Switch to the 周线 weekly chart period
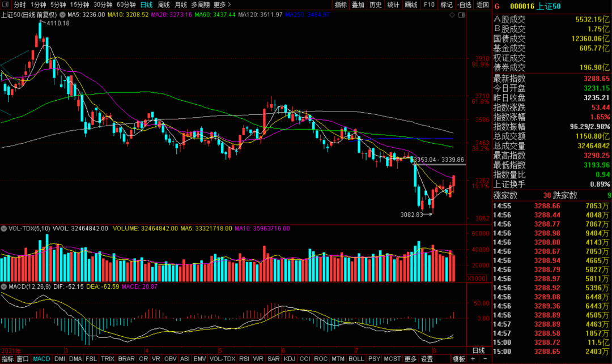This screenshot has height=364, width=612. [163, 5]
